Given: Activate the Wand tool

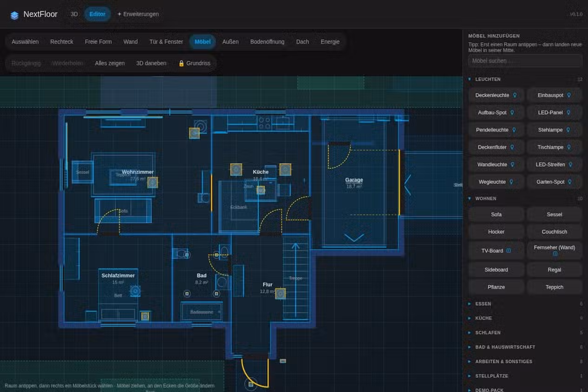Looking at the screenshot, I should 131,42.
